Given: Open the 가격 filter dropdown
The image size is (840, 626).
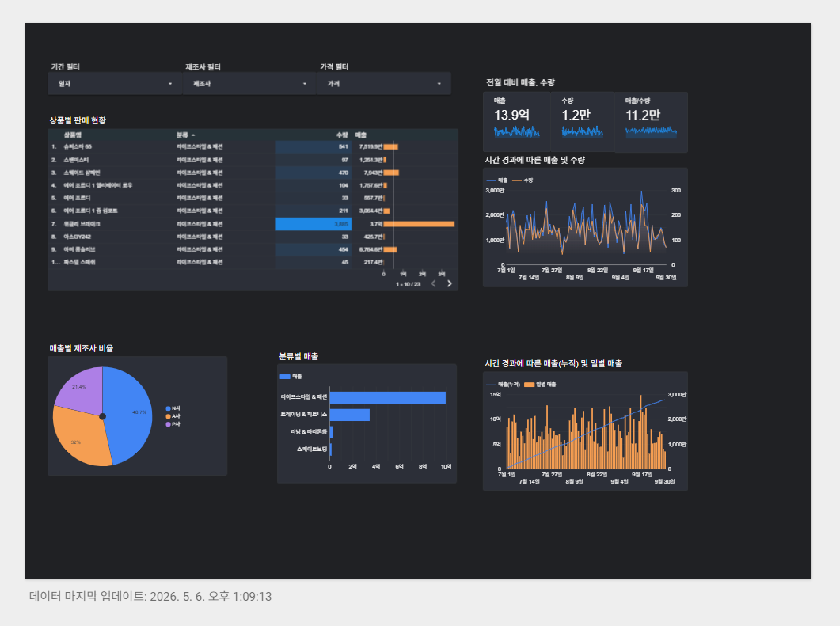Looking at the screenshot, I should (383, 84).
